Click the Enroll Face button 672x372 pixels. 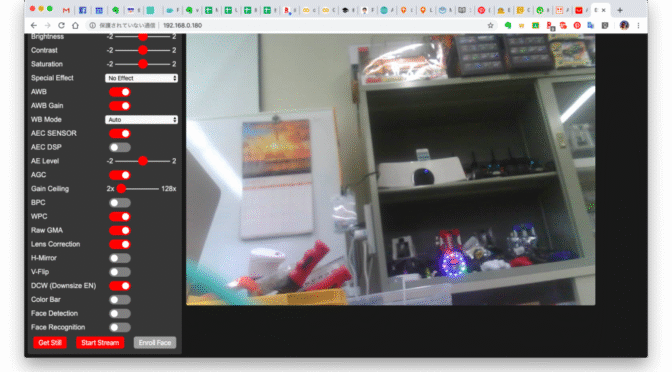[x=155, y=343]
